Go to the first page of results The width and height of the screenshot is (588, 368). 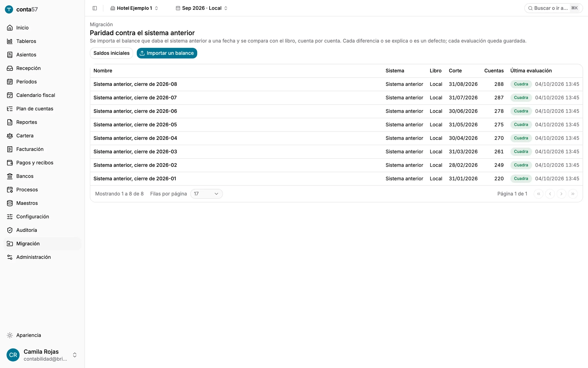pos(539,194)
